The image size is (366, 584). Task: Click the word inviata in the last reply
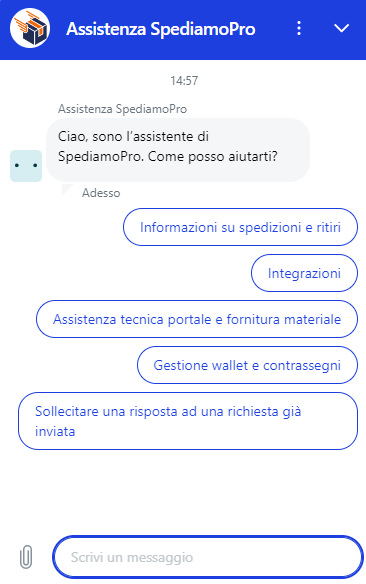coord(55,431)
